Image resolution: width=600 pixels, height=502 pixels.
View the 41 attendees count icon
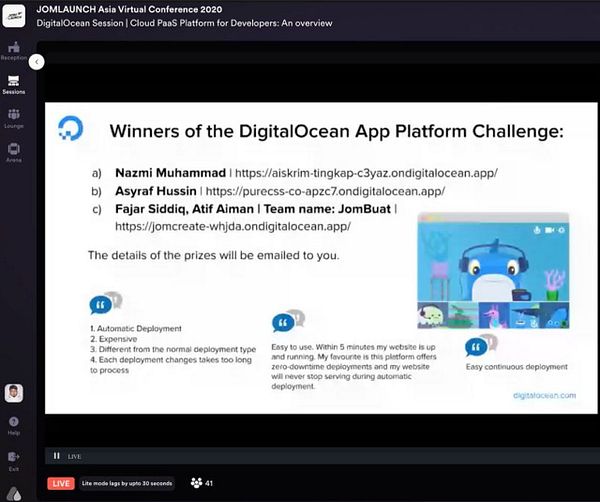202,483
